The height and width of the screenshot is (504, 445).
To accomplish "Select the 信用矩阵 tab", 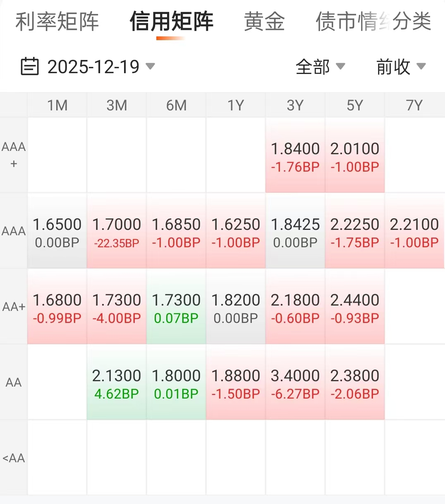I will 171,21.
